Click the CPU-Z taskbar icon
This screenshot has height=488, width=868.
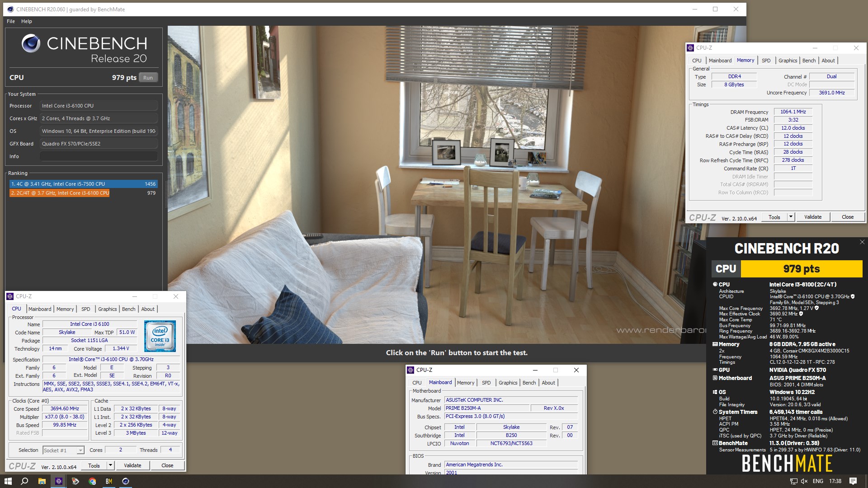click(59, 481)
